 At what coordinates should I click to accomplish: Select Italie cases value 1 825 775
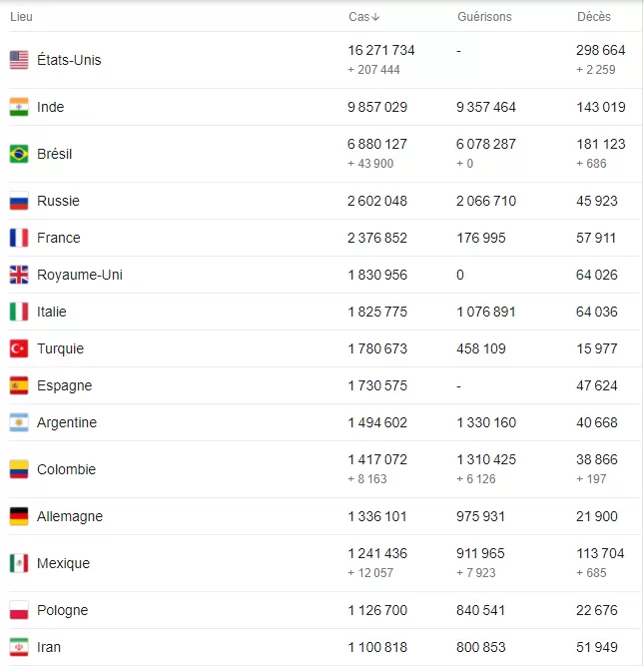point(377,312)
